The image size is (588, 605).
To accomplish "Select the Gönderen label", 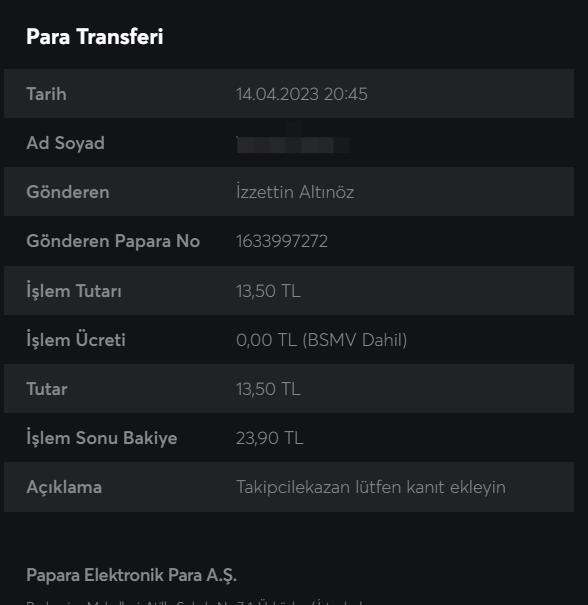I will pos(68,192).
